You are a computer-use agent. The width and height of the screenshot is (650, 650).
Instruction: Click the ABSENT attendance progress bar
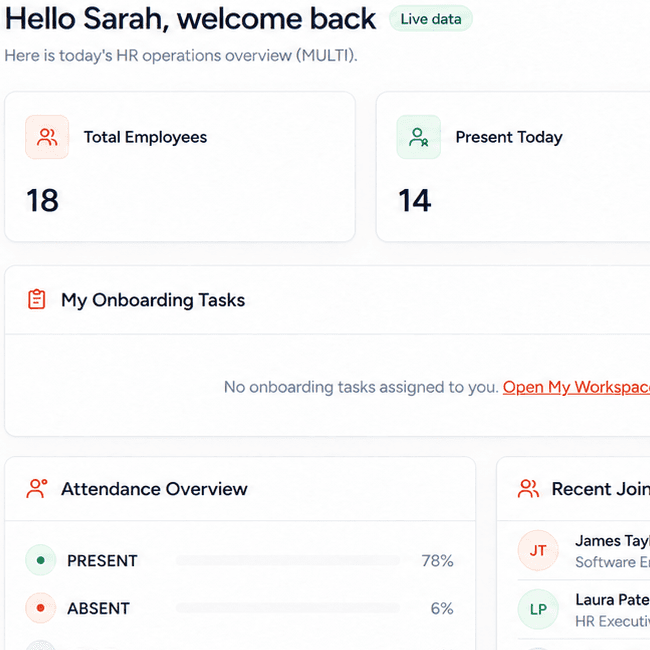[x=288, y=608]
